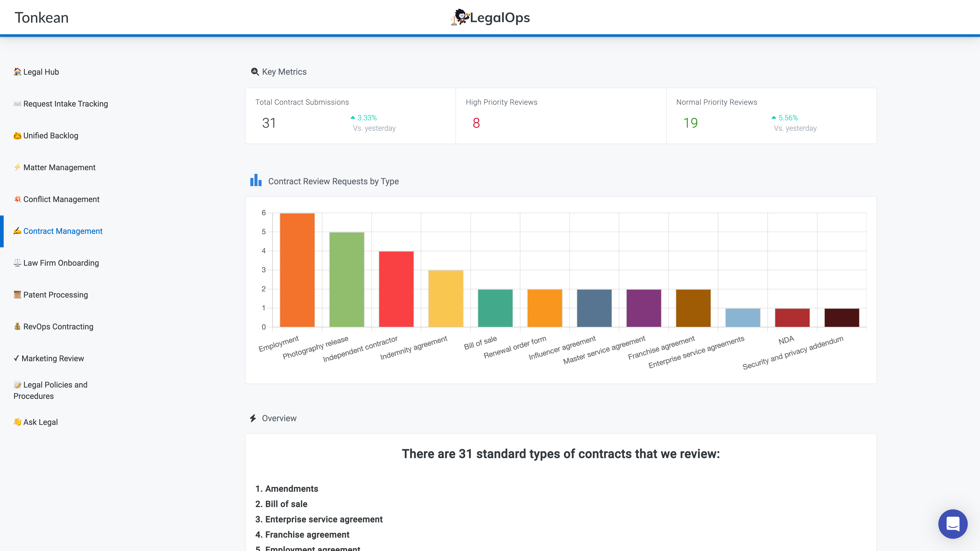This screenshot has height=551, width=980.
Task: Open Legal Hub page
Action: click(41, 72)
